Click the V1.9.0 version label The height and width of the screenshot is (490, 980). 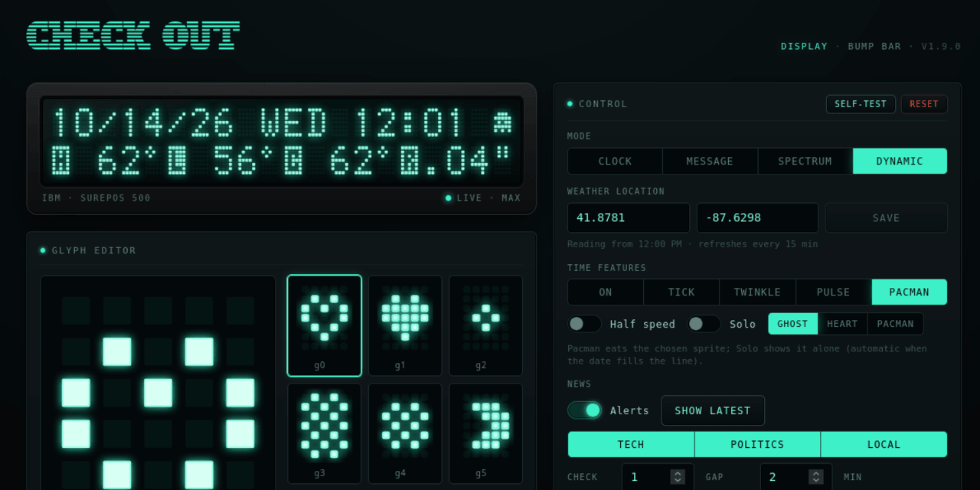[941, 46]
